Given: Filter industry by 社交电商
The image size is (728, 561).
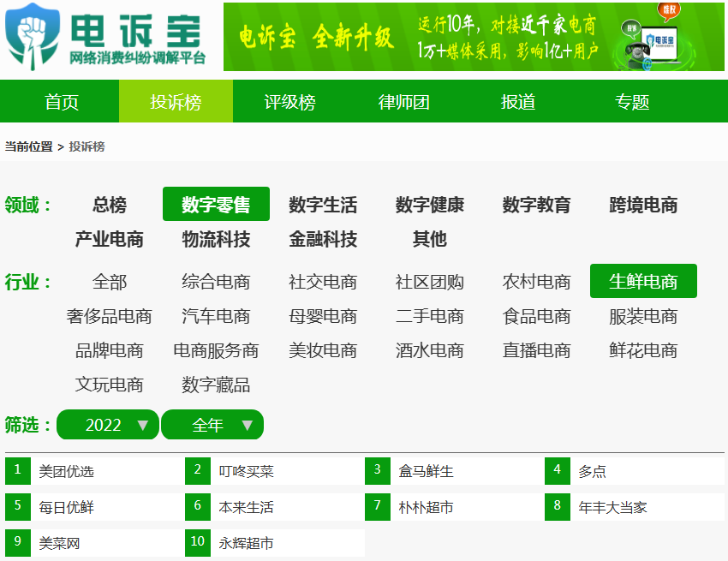Looking at the screenshot, I should [323, 282].
